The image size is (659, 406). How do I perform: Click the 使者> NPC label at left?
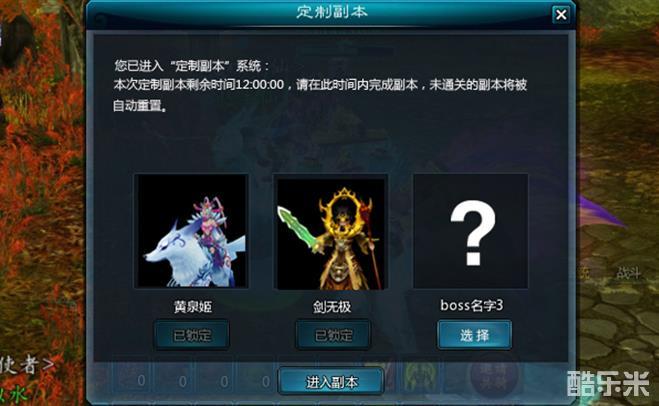click(x=27, y=365)
